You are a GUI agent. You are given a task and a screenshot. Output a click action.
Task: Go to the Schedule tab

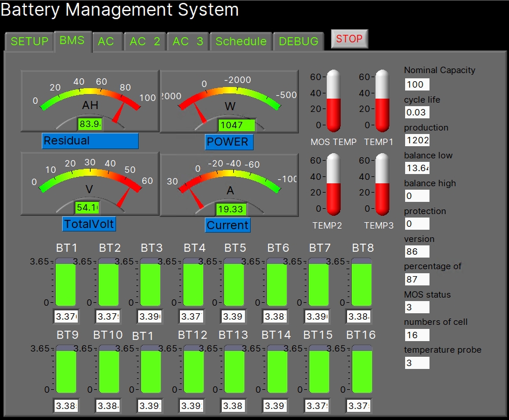pos(241,41)
